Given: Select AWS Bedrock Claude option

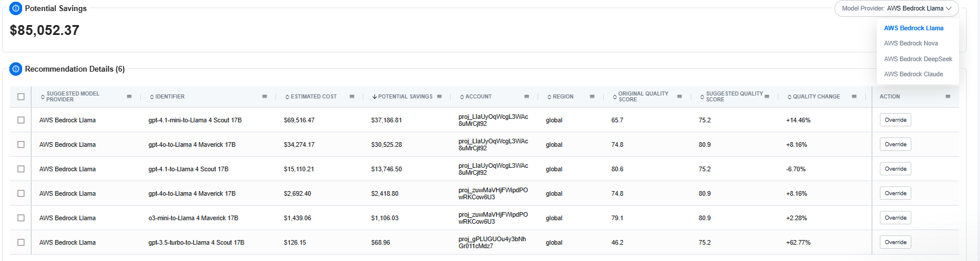Looking at the screenshot, I should click(913, 74).
